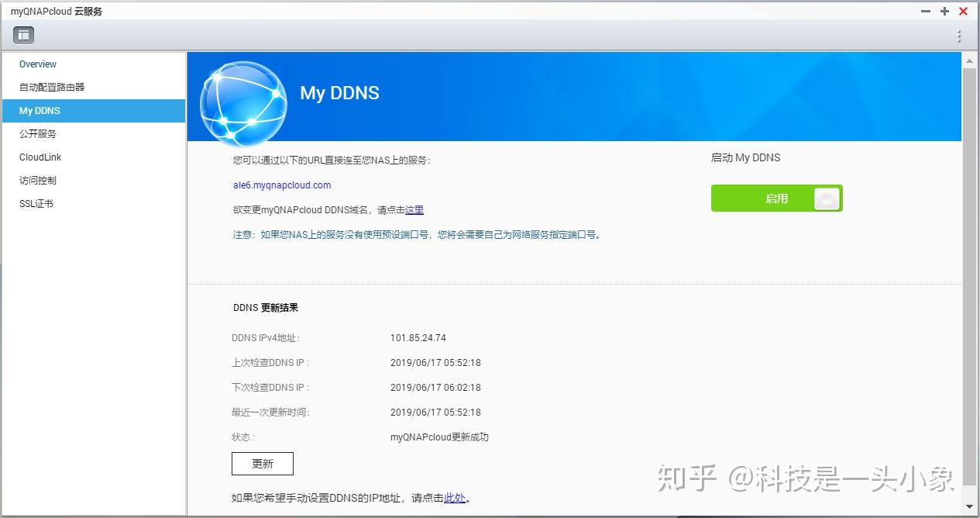The height and width of the screenshot is (518, 980).
Task: Click 此处 to set DDNS IP manually
Action: pyautogui.click(x=456, y=499)
